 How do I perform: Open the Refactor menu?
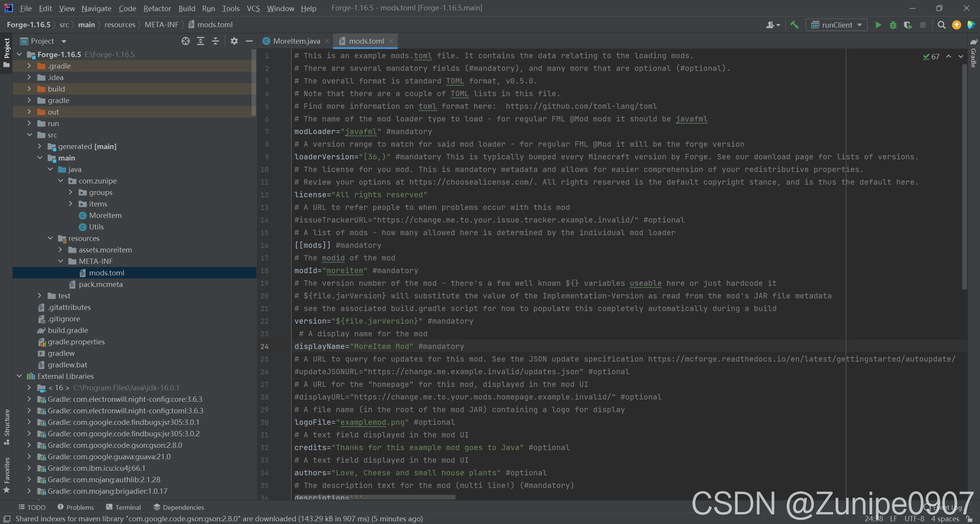point(157,8)
